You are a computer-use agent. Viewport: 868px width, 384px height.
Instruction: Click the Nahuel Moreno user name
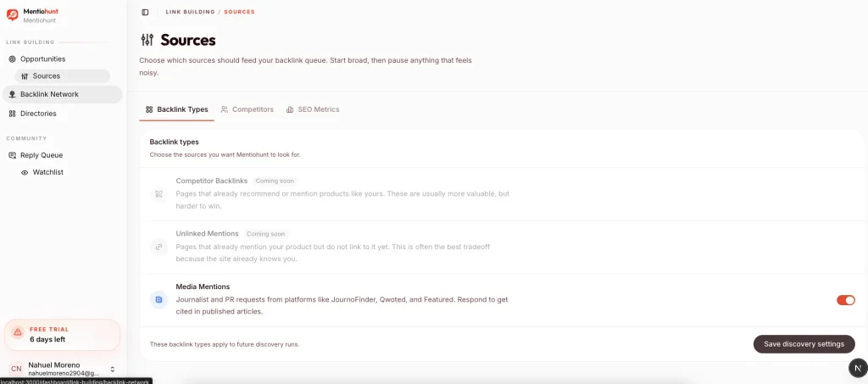coord(53,365)
